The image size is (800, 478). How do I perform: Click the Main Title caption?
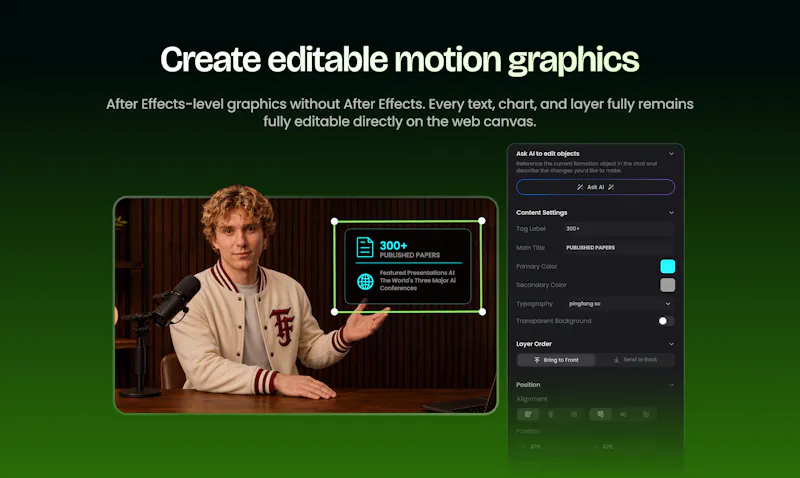[530, 247]
